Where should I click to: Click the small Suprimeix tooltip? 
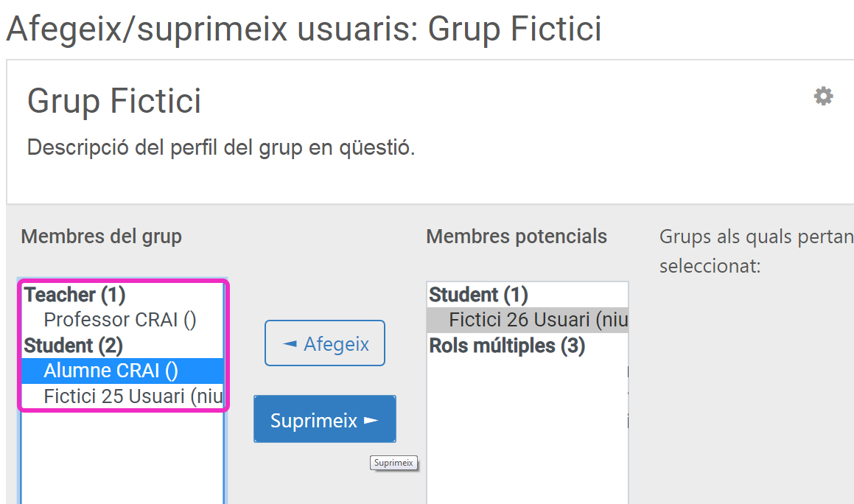[394, 463]
